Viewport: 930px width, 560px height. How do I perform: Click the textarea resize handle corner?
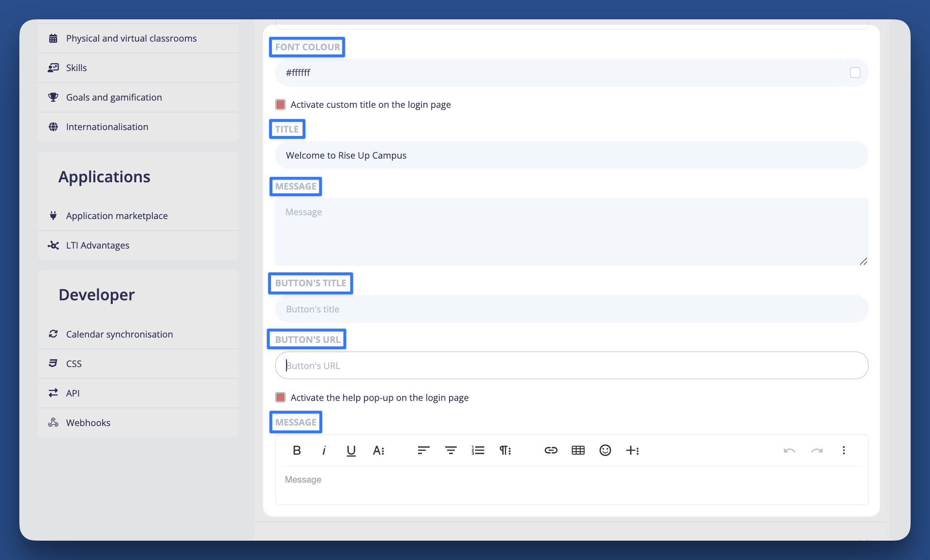(864, 261)
